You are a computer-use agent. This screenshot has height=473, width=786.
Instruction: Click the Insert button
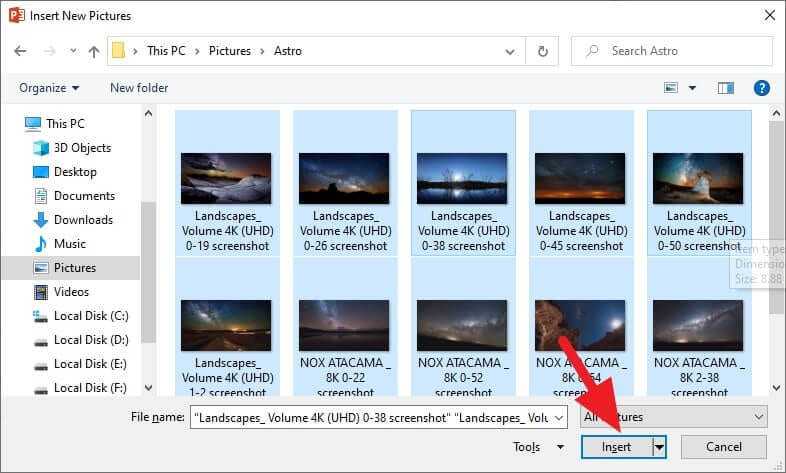tap(617, 446)
